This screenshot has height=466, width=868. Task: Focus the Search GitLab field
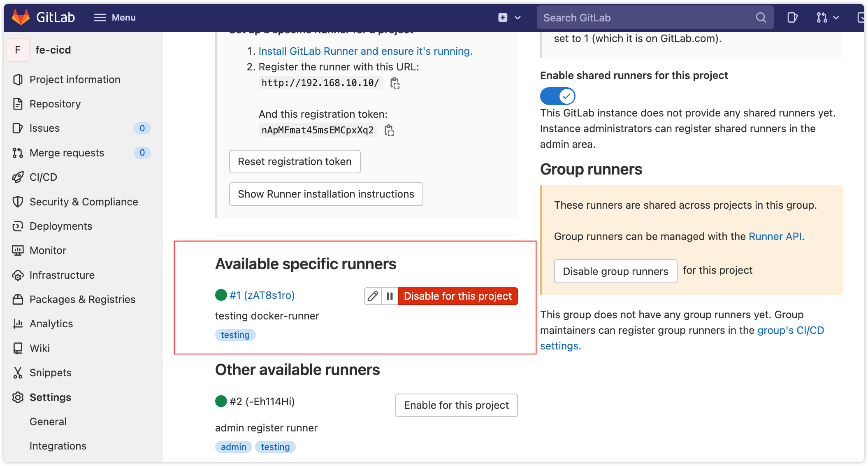point(655,17)
